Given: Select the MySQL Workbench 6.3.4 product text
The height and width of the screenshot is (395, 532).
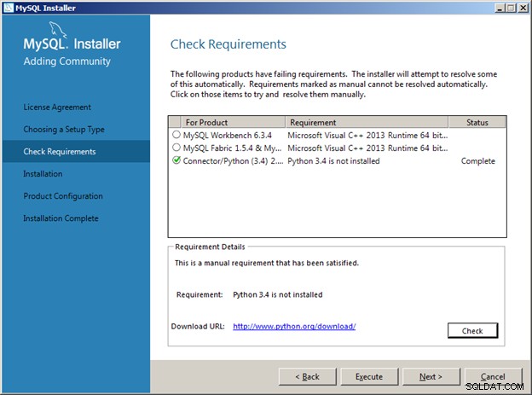Looking at the screenshot, I should [228, 135].
